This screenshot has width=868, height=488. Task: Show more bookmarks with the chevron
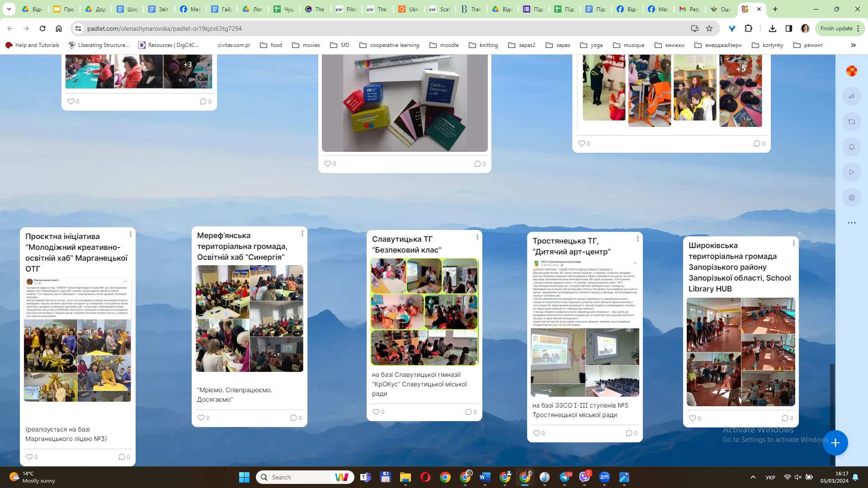(x=853, y=45)
